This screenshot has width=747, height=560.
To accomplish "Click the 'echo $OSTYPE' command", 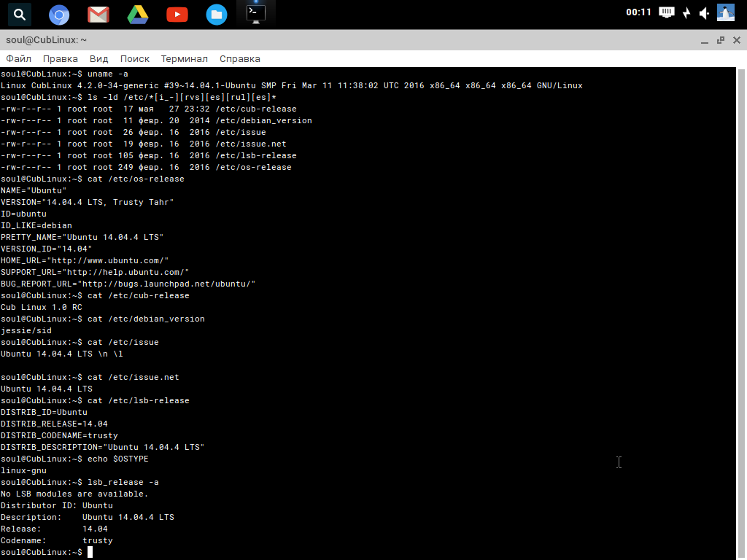I will point(117,459).
